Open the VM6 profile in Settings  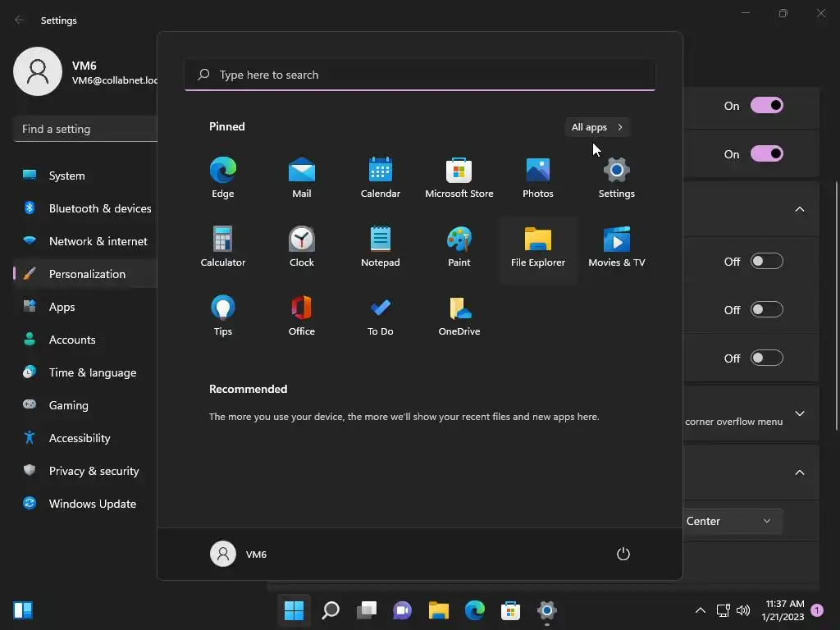coord(85,72)
